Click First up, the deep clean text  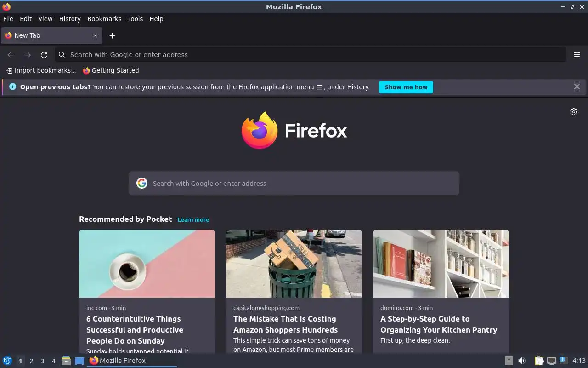pyautogui.click(x=415, y=340)
